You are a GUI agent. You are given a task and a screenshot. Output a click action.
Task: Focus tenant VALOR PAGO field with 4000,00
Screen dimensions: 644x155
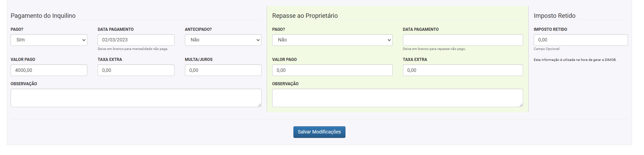click(49, 70)
